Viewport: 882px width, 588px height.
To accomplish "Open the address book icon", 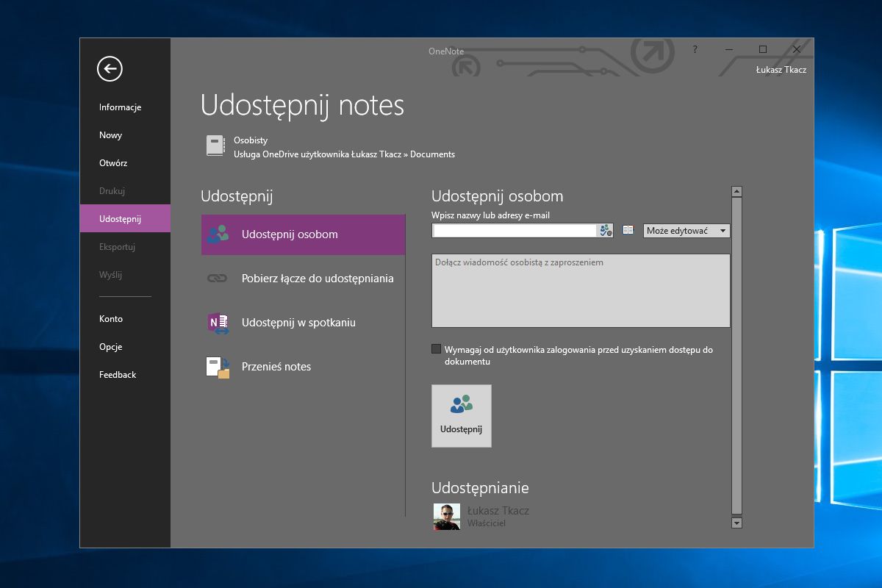I will pos(628,230).
